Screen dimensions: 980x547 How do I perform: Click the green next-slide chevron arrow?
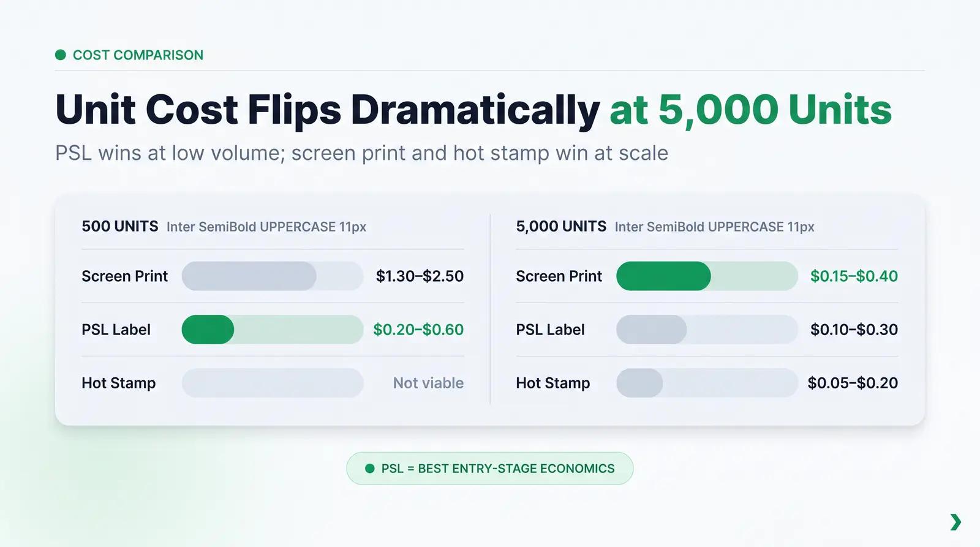click(x=956, y=522)
